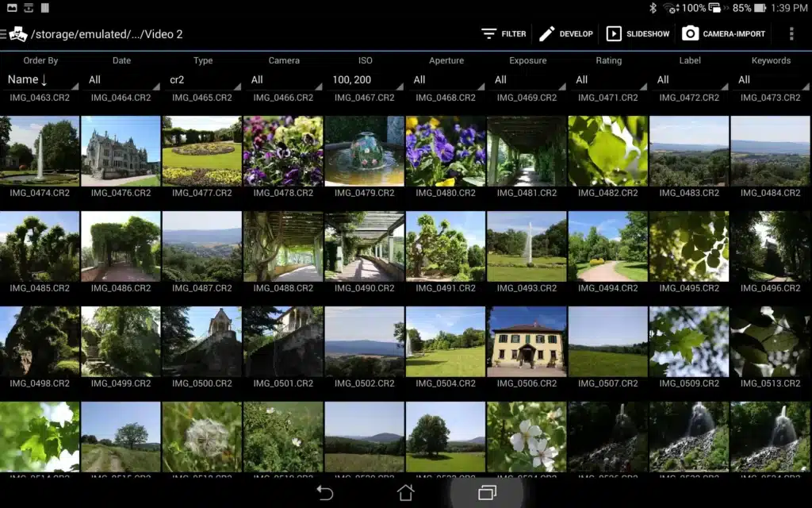Image resolution: width=812 pixels, height=508 pixels.
Task: Tap the /storage/emulated/.../Video 2 folder path
Action: [x=107, y=34]
